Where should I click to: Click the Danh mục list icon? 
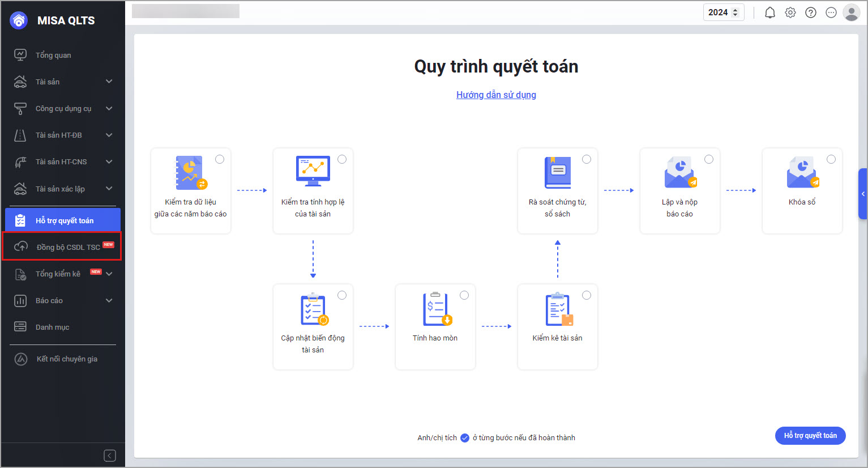(20, 327)
